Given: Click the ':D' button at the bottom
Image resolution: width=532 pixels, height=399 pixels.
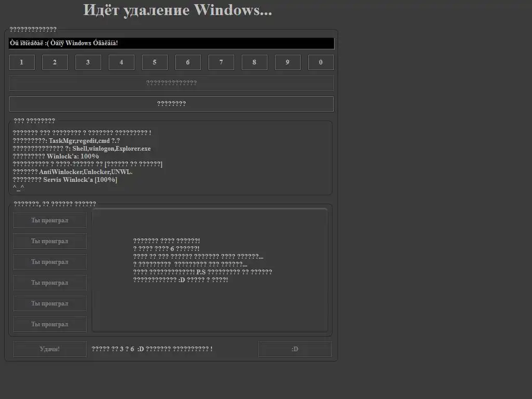Looking at the screenshot, I should tap(295, 349).
